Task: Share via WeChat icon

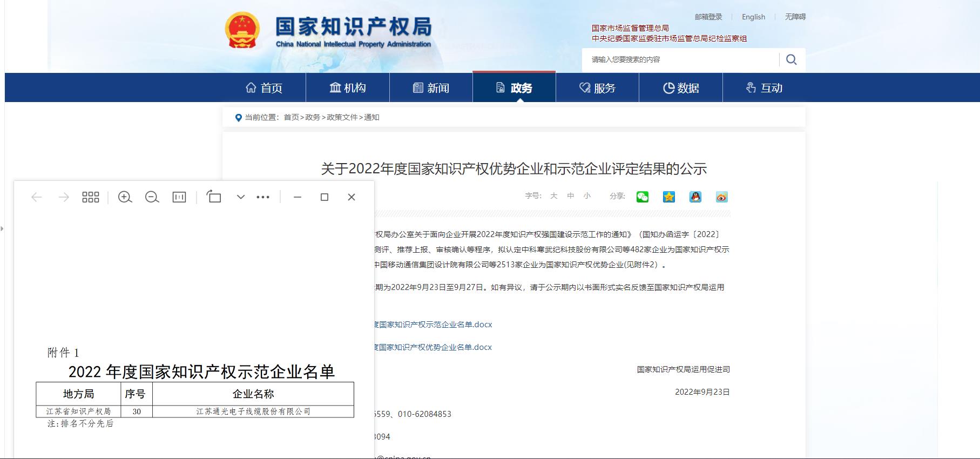Action: click(643, 197)
